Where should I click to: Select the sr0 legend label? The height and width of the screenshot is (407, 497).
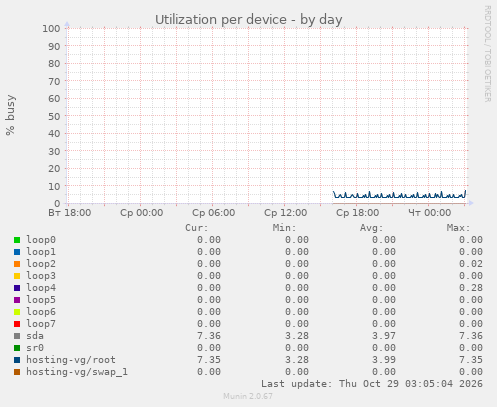tap(35, 348)
